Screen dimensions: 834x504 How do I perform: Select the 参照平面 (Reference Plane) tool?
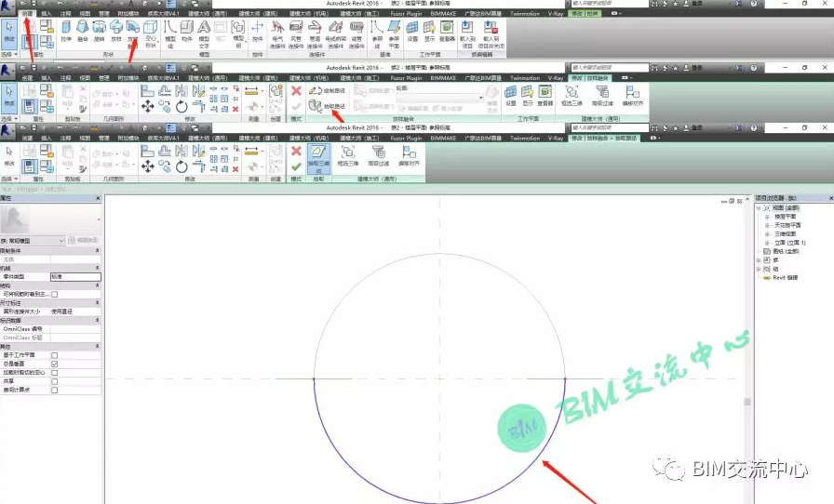[394, 34]
